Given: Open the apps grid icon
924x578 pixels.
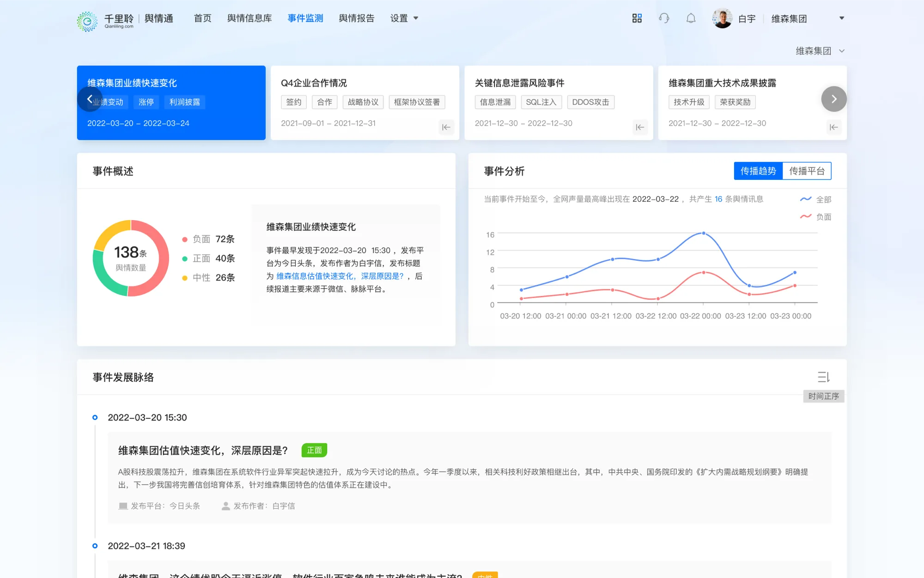Looking at the screenshot, I should pos(637,18).
